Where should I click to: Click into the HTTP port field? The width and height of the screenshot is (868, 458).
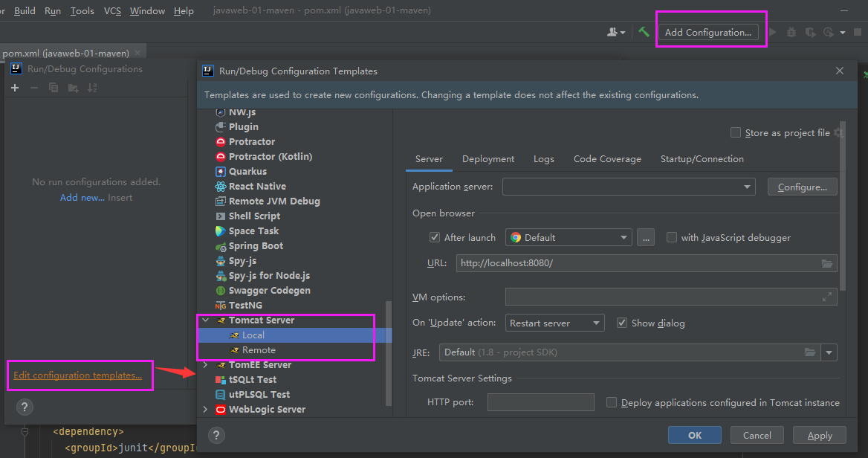[x=541, y=402]
